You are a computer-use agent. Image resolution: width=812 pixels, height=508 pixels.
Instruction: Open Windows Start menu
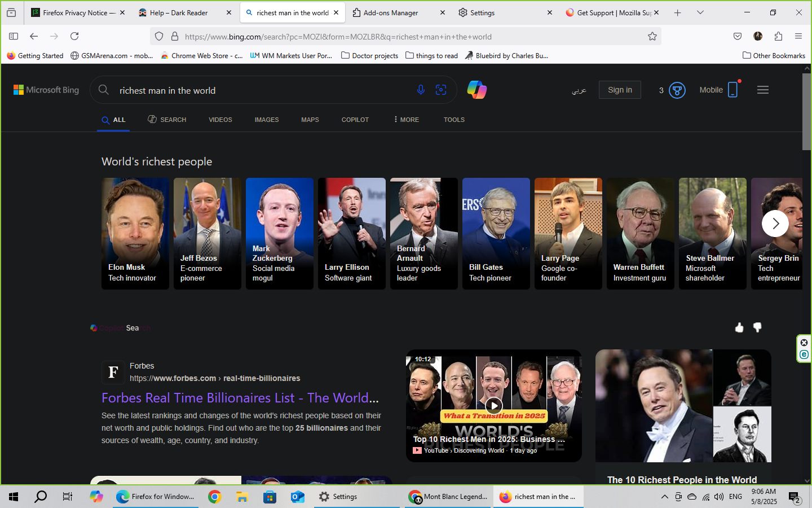pos(14,497)
